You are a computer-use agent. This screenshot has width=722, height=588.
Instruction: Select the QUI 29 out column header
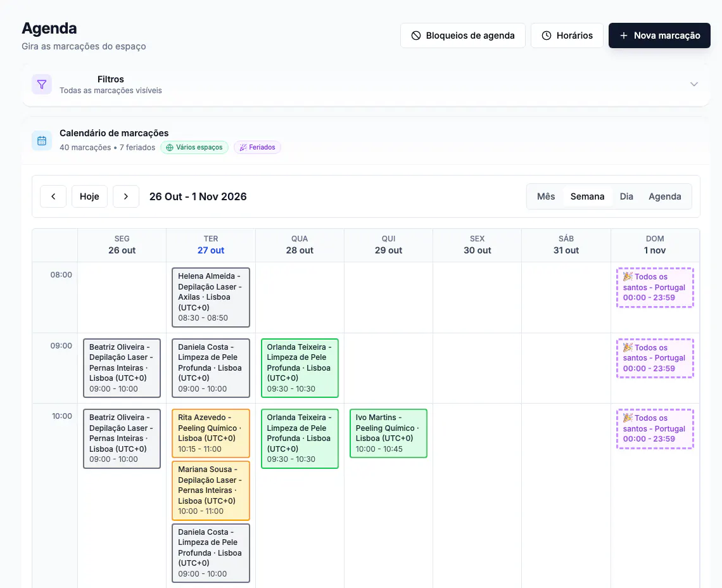tap(389, 245)
